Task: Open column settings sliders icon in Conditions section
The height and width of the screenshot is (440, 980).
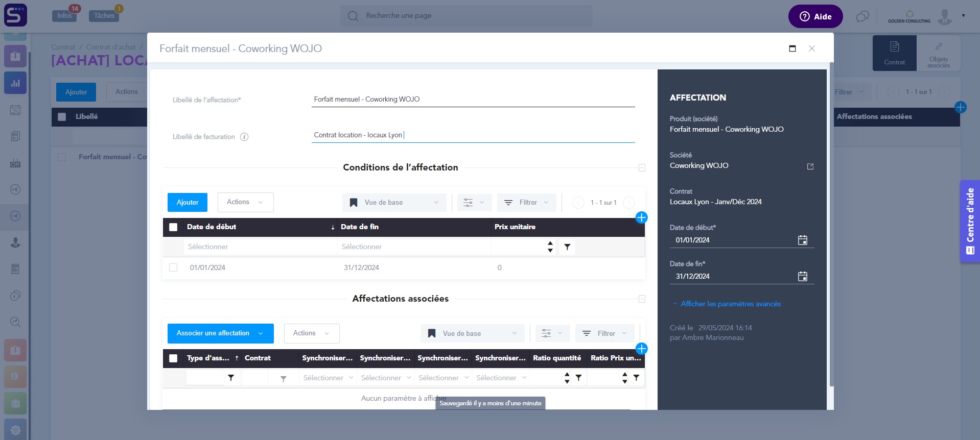Action: [474, 203]
